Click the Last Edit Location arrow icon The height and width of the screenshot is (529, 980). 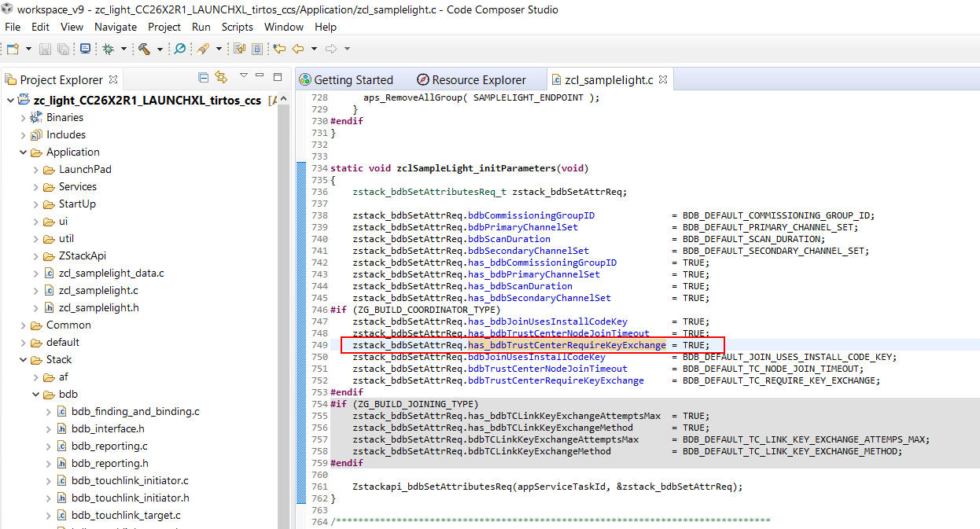click(x=279, y=49)
